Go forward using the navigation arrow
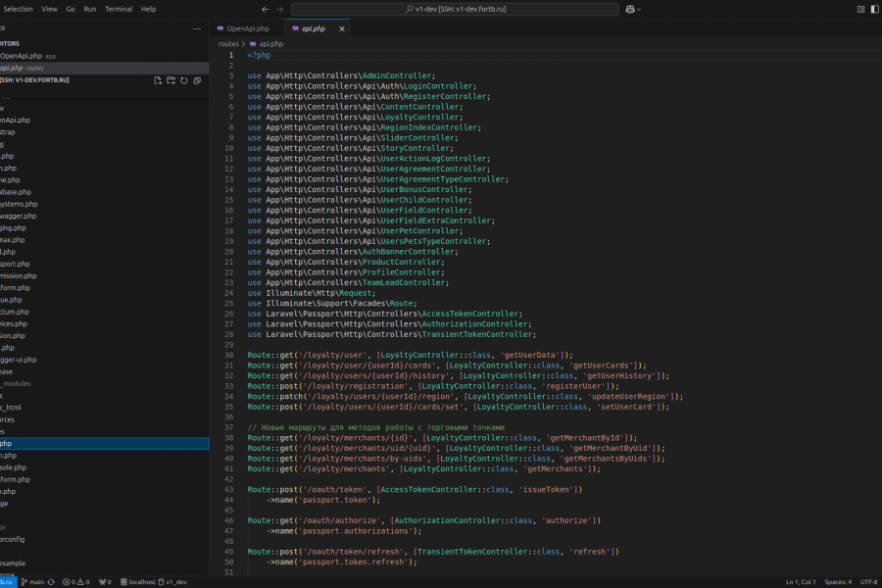This screenshot has width=882, height=588. coord(282,9)
